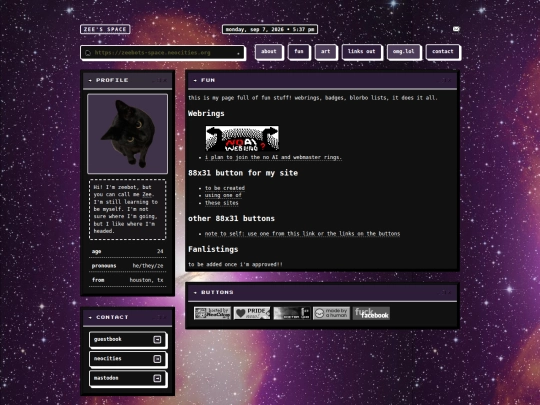Collapse the PROFILE panel arrow
The width and height of the screenshot is (540, 405).
click(x=90, y=80)
